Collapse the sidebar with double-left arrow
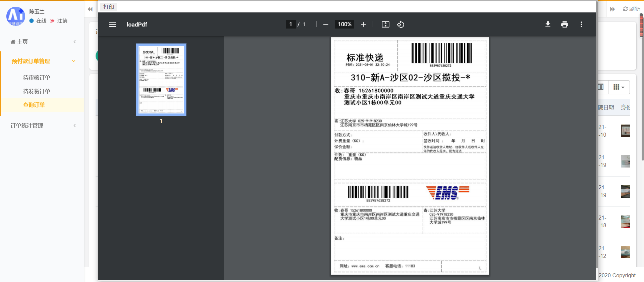The width and height of the screenshot is (644, 282). [90, 9]
